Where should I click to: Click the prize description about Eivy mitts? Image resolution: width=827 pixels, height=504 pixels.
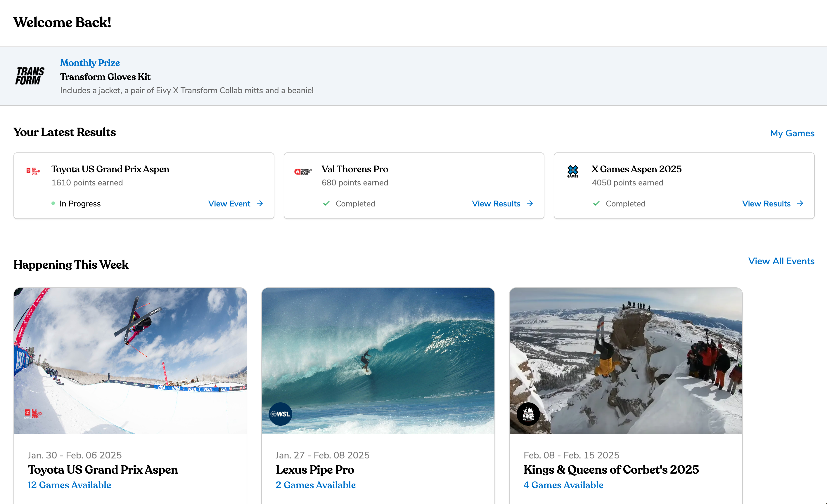[x=187, y=91]
